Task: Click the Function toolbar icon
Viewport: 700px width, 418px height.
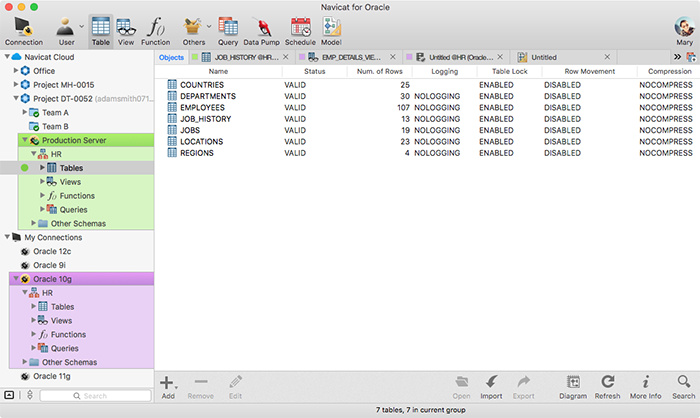Action: (x=155, y=31)
